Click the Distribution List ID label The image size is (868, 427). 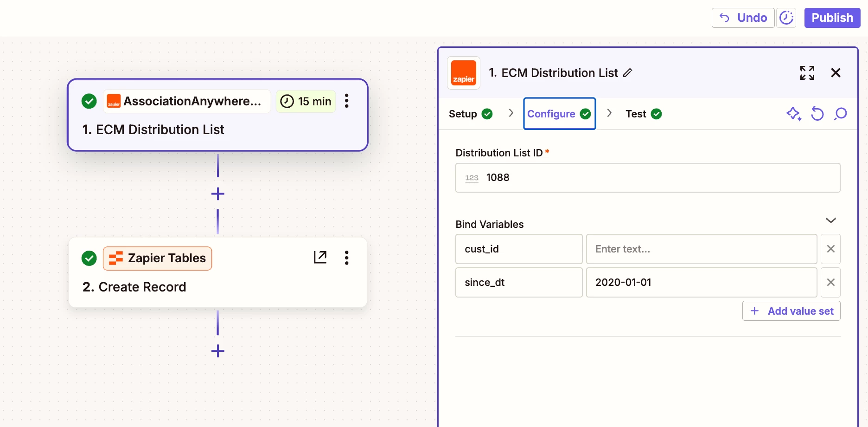coord(499,153)
